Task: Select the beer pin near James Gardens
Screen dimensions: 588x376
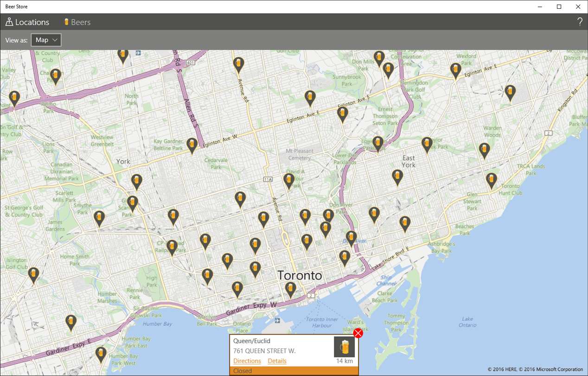Action: coord(99,219)
